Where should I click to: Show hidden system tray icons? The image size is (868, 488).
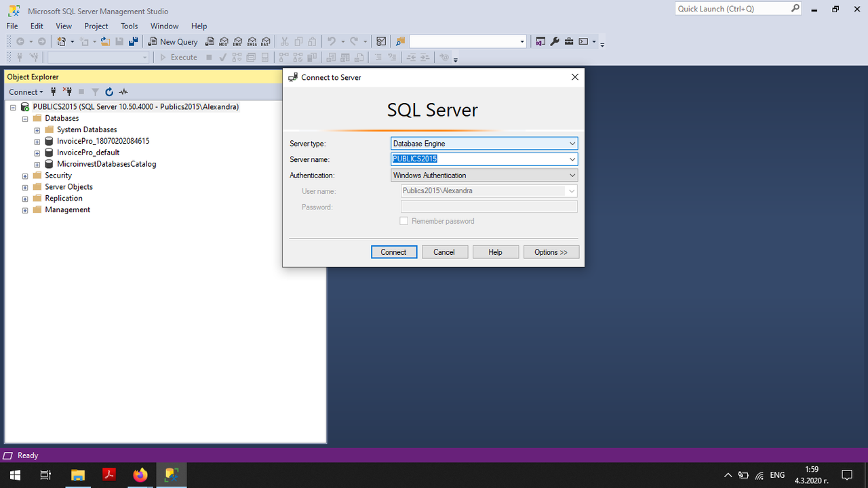[728, 475]
